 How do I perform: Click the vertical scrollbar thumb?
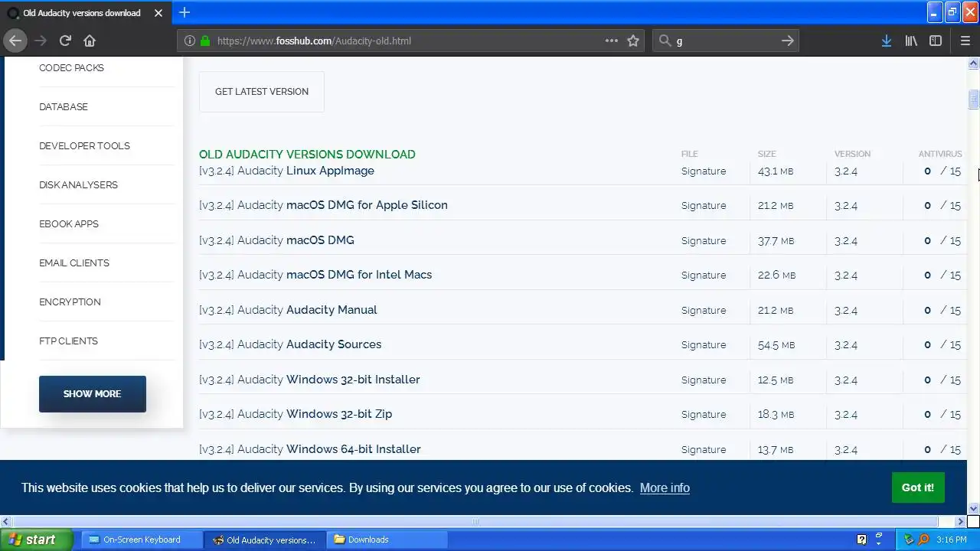(974, 100)
